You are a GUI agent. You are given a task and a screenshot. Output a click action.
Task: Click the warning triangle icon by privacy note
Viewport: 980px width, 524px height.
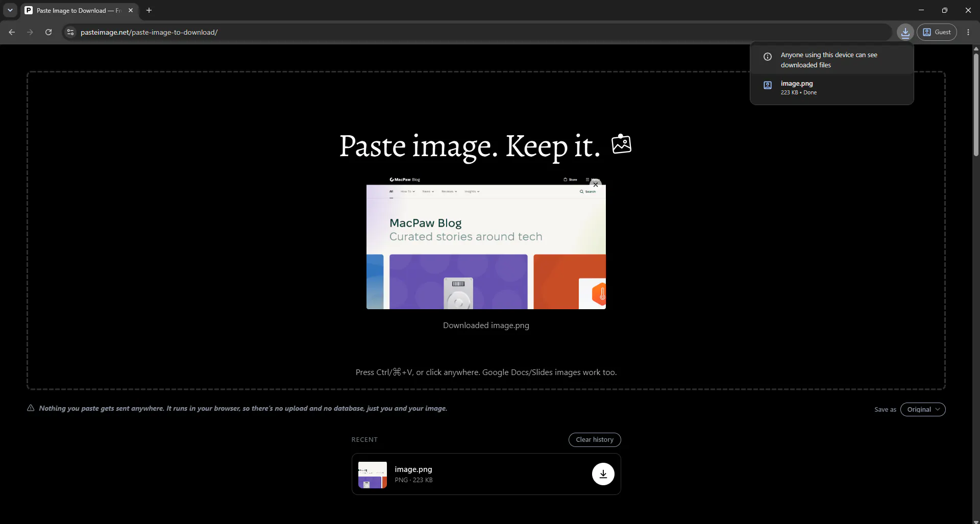point(31,408)
